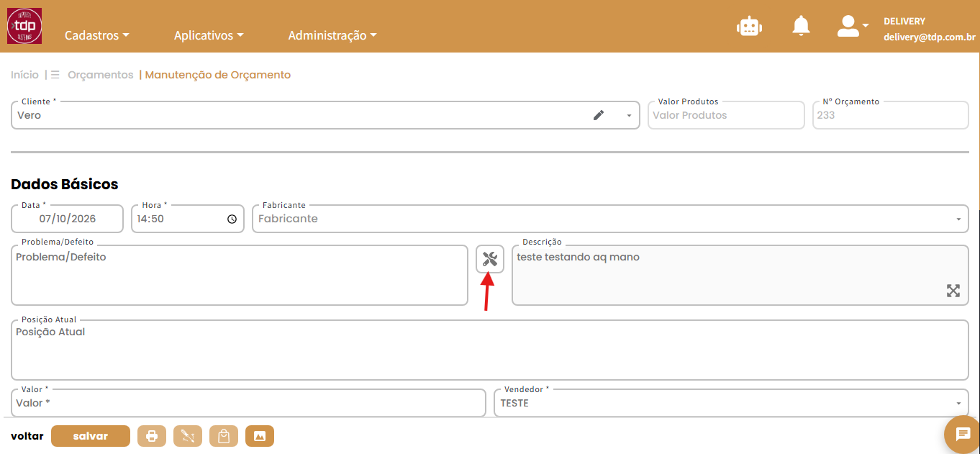Open the notifications bell
Image resolution: width=980 pixels, height=454 pixels.
click(801, 26)
